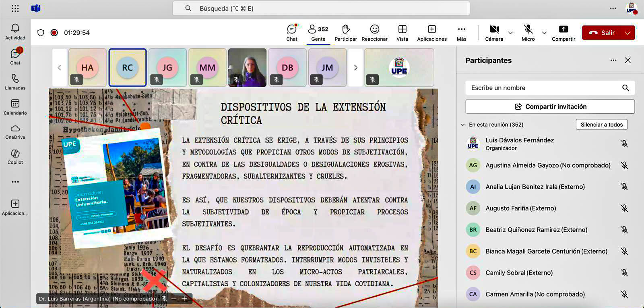644x308 pixels.
Task: Click Compartir invitación button
Action: click(x=550, y=106)
